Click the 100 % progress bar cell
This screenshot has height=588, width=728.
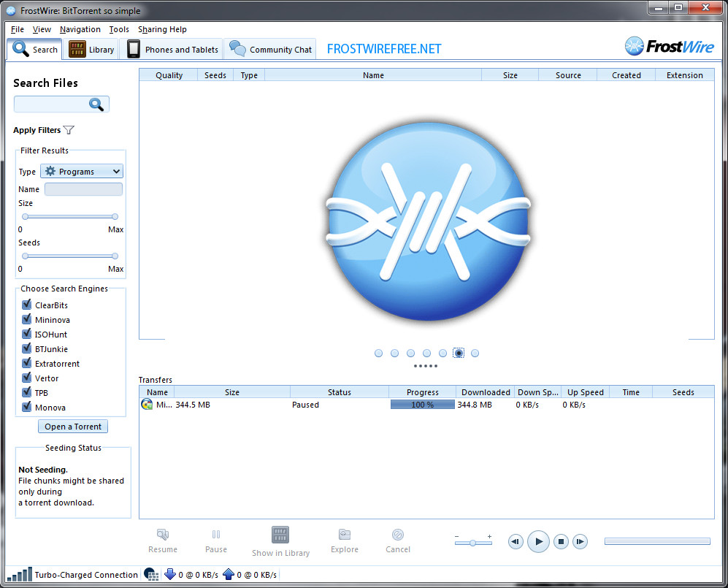[x=422, y=405]
